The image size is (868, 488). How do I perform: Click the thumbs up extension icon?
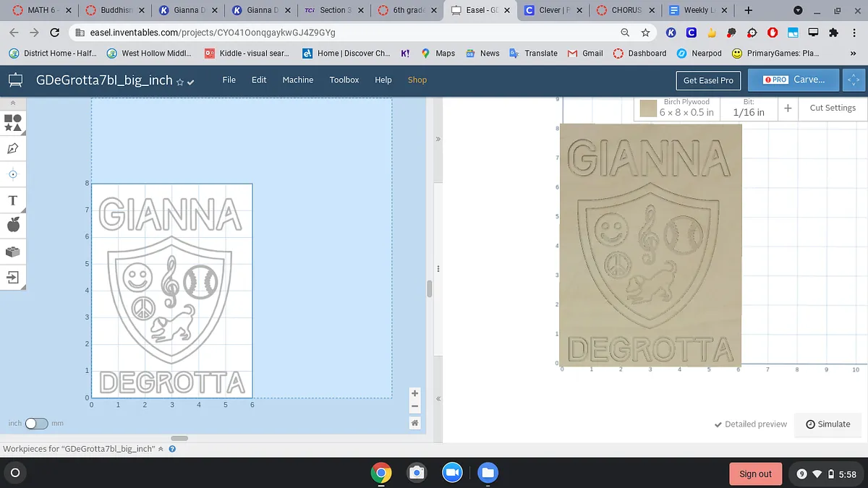coord(712,33)
